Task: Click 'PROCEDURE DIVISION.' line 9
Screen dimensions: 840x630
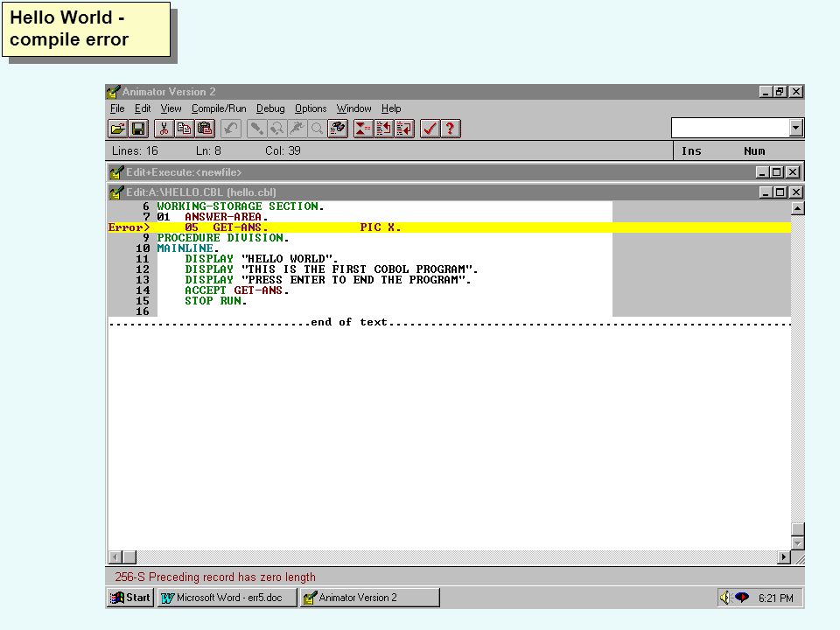Action: pyautogui.click(x=223, y=238)
